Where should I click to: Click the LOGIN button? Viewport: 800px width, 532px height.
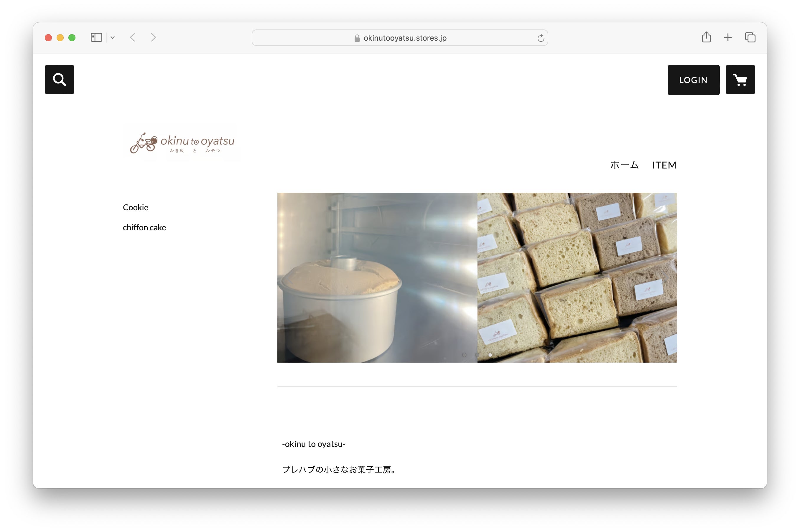(x=693, y=80)
